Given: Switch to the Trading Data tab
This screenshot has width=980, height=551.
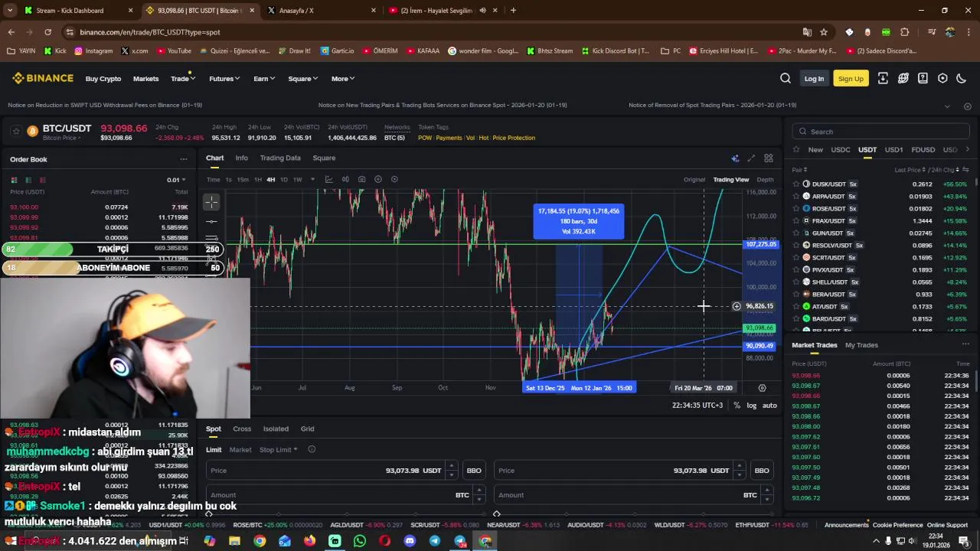Looking at the screenshot, I should click(280, 158).
